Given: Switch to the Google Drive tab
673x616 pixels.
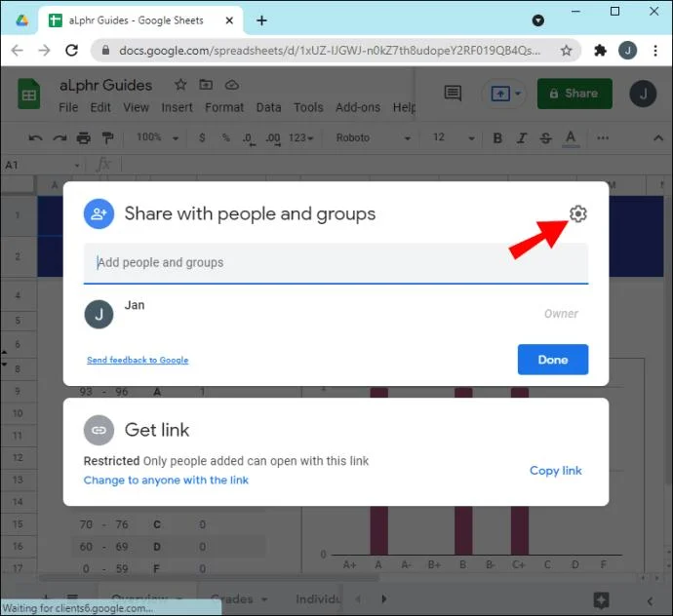Looking at the screenshot, I should pyautogui.click(x=21, y=20).
